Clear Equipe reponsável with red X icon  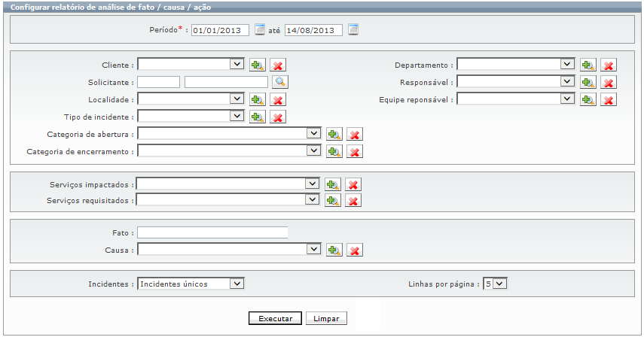609,99
